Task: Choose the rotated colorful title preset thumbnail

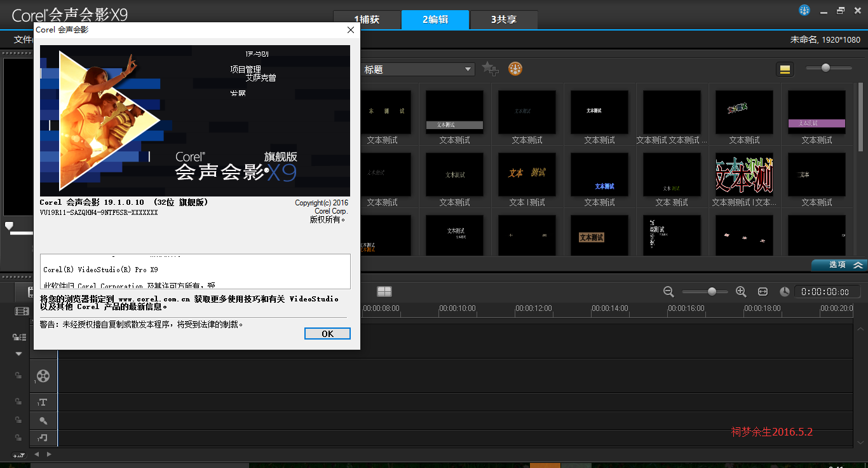Action: 744,111
